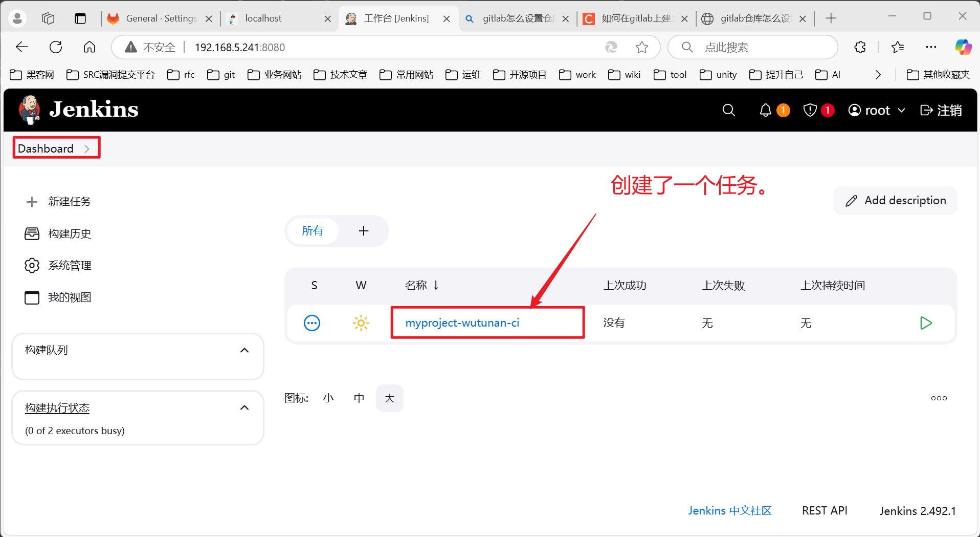
Task: Expand the Dashboard breadcrumb chevron
Action: pyautogui.click(x=87, y=148)
